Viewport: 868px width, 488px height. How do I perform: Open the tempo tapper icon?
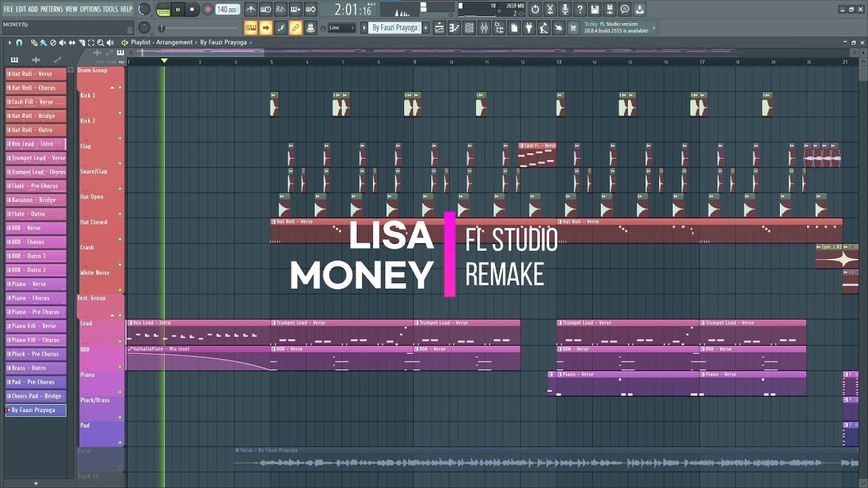tap(543, 28)
